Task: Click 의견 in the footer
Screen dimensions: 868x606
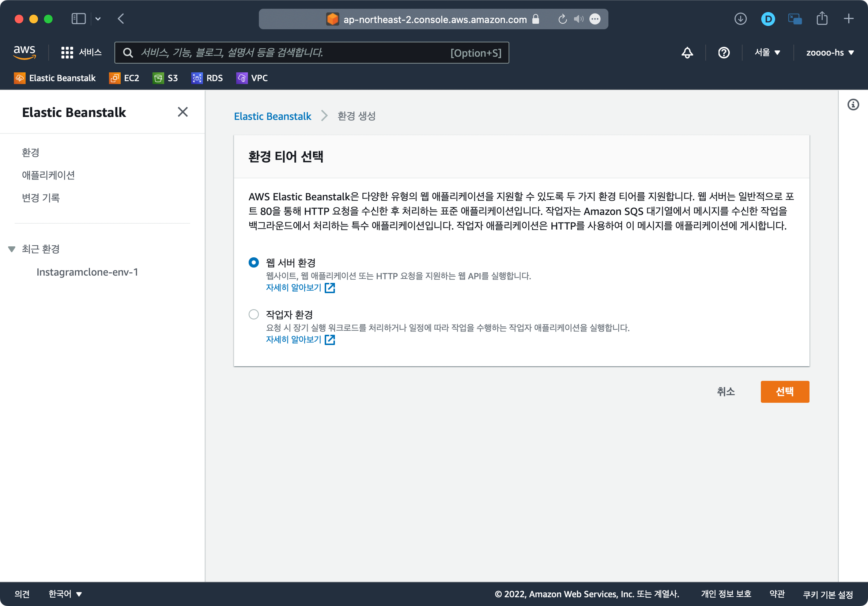Action: [x=22, y=594]
